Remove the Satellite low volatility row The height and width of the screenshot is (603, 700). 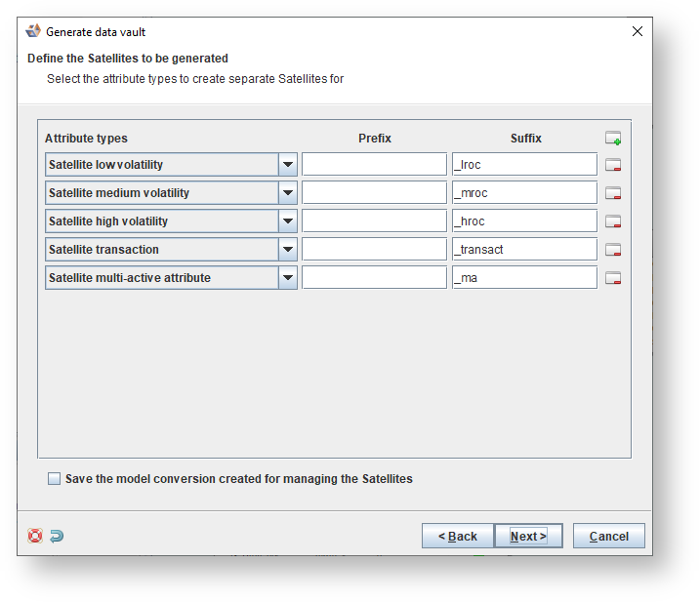pos(613,165)
